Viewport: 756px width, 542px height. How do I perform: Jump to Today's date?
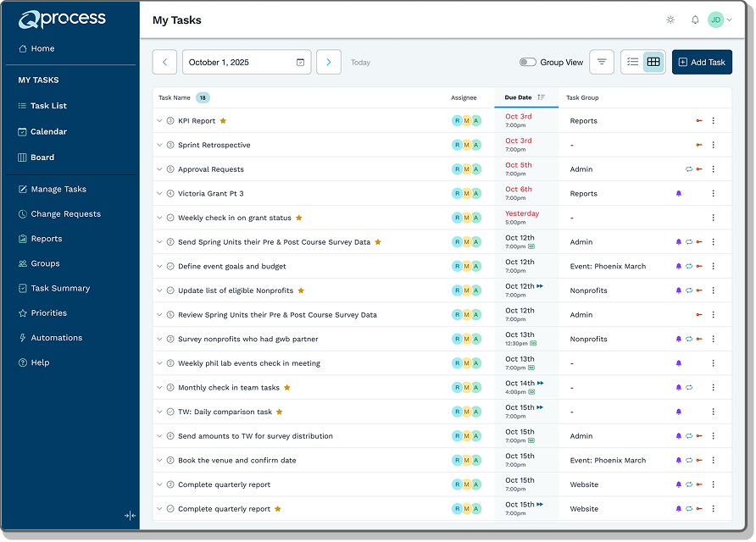tap(360, 63)
